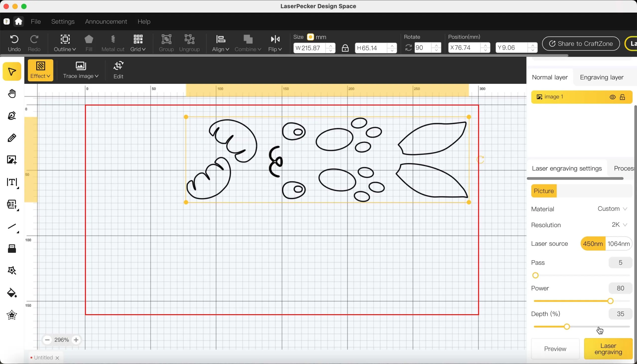This screenshot has height=364, width=637.
Task: Start the Laser engraving button
Action: coord(608,349)
